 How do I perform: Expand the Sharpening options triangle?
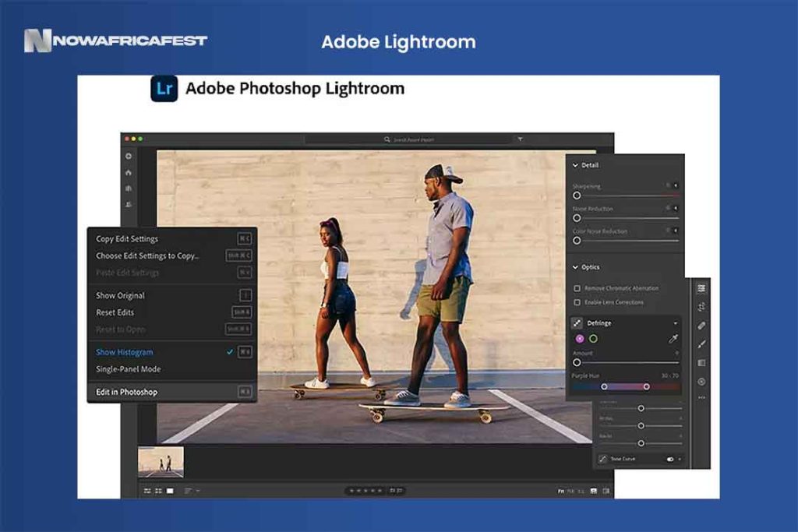point(676,185)
